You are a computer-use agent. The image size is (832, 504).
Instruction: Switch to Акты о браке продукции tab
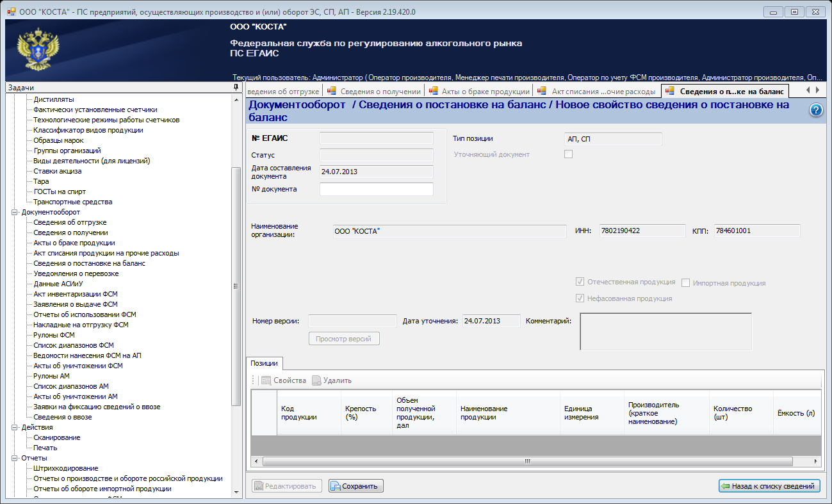point(479,91)
